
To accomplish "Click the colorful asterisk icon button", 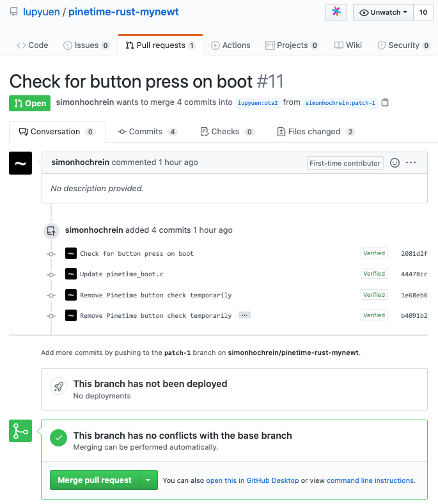I will click(x=336, y=12).
